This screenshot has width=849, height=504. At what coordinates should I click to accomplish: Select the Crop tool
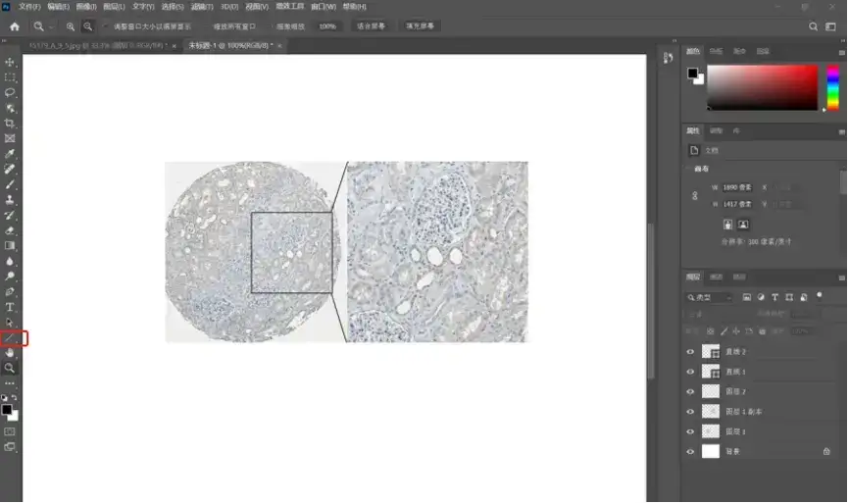coord(10,124)
